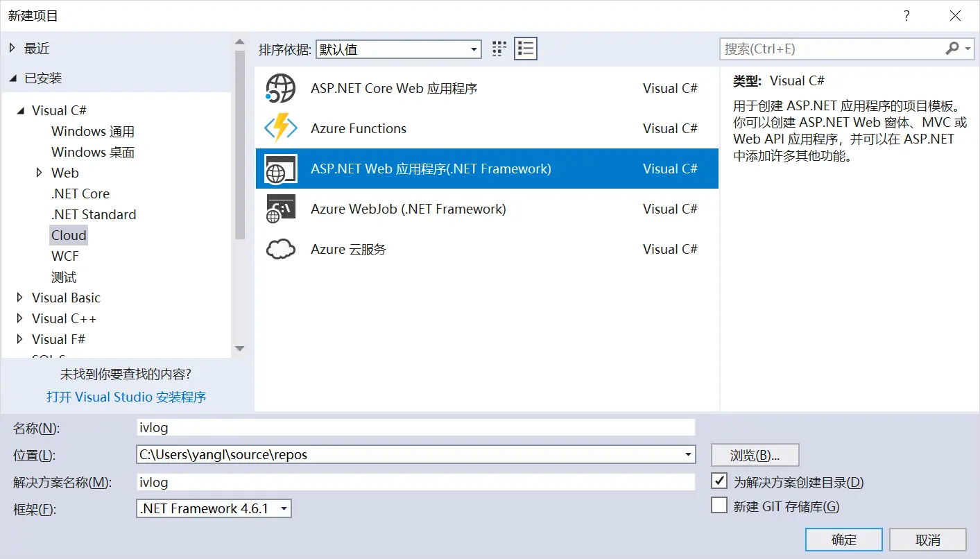Screen dimensions: 980x559
Task: Click the Azure WebJob template icon
Action: point(281,209)
